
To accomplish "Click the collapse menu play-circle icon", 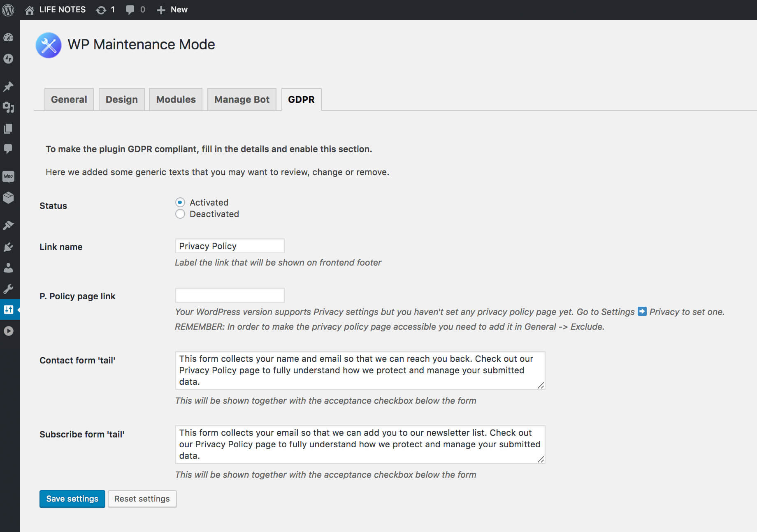I will point(8,331).
